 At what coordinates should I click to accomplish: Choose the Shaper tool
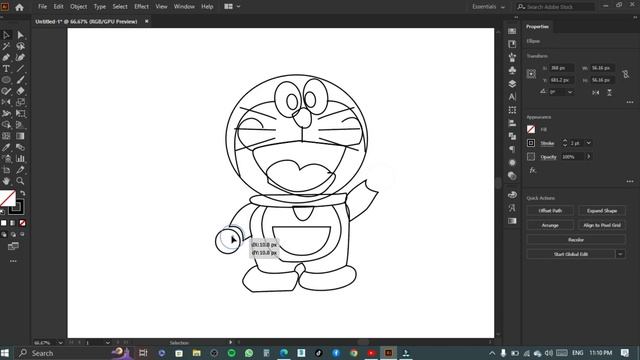click(x=6, y=91)
